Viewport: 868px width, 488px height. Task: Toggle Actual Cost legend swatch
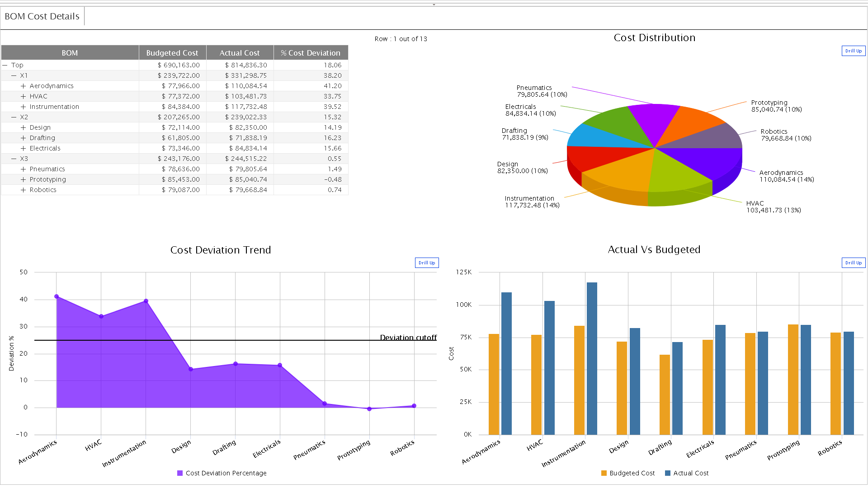click(668, 473)
